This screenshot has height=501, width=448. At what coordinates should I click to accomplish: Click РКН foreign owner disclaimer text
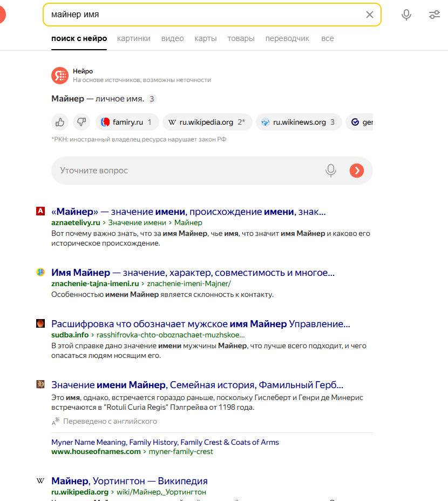[139, 139]
